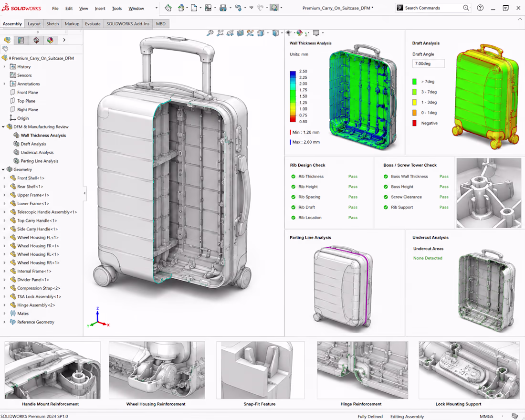Click the Undo icon
Image resolution: width=525 pixels, height=420 pixels.
coord(238,8)
